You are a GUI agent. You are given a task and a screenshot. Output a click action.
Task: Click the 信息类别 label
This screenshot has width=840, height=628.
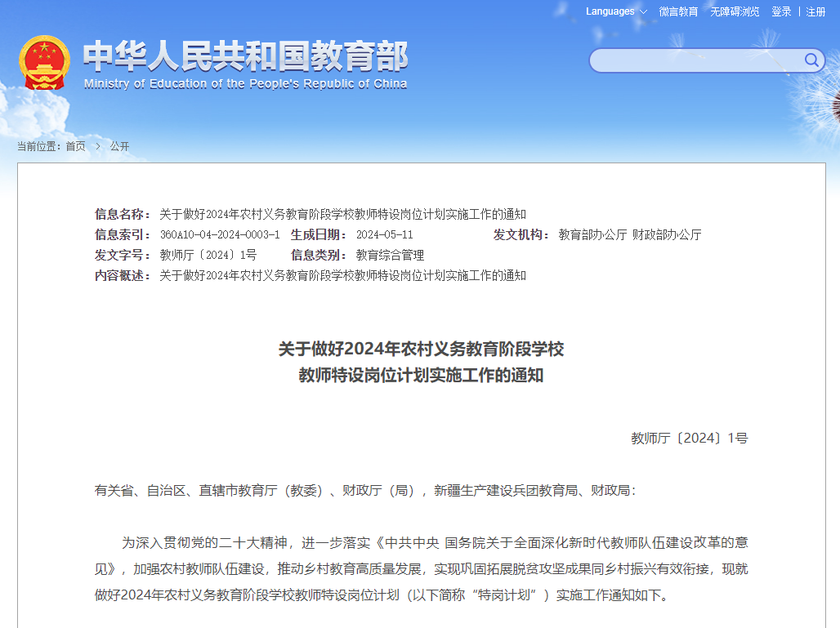319,255
